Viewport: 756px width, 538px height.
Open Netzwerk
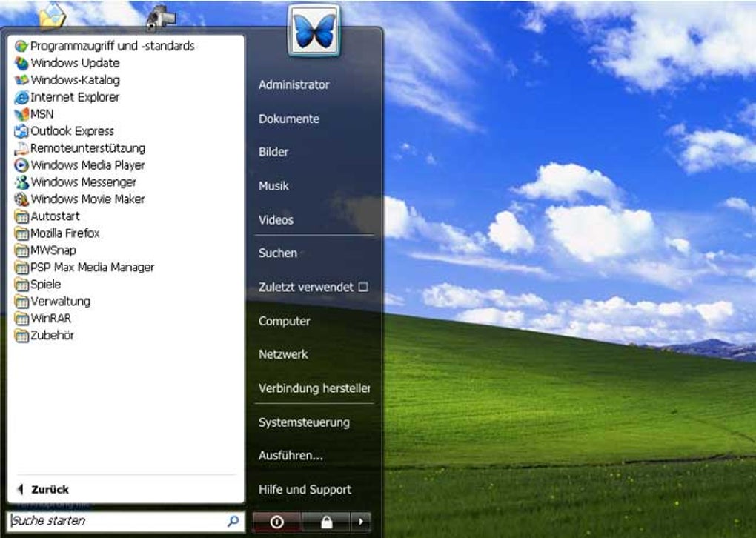click(283, 354)
